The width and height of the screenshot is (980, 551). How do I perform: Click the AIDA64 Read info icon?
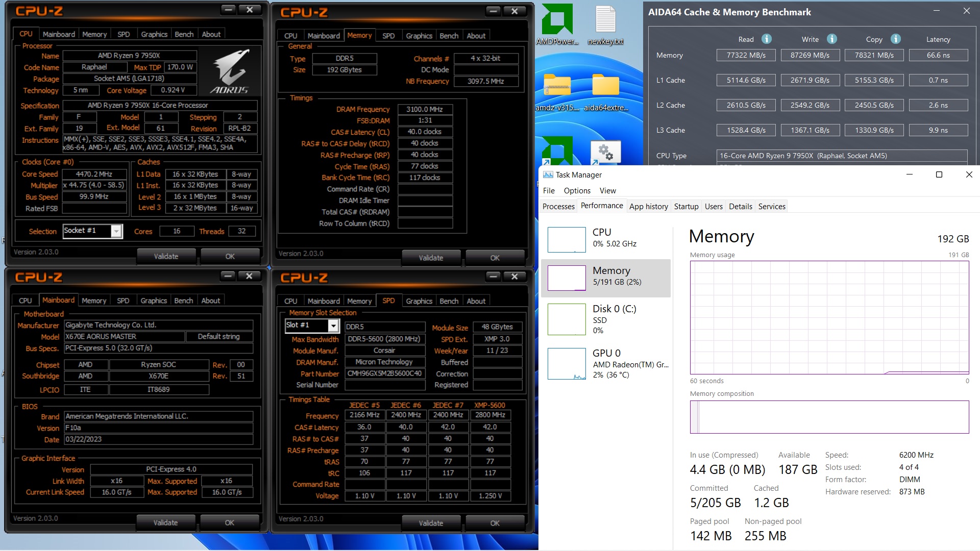(x=767, y=39)
